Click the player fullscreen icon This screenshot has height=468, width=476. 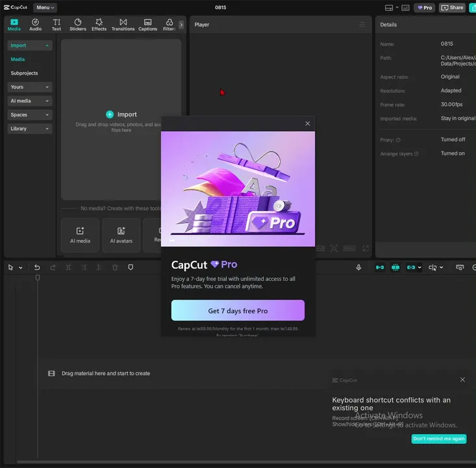(x=366, y=248)
